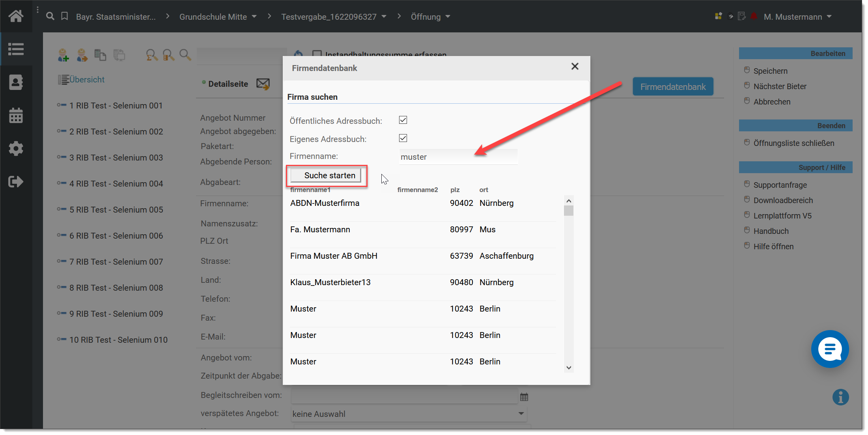Click the Bayr. Staatsminister... breadcrumb
The width and height of the screenshot is (868, 435).
tap(116, 17)
